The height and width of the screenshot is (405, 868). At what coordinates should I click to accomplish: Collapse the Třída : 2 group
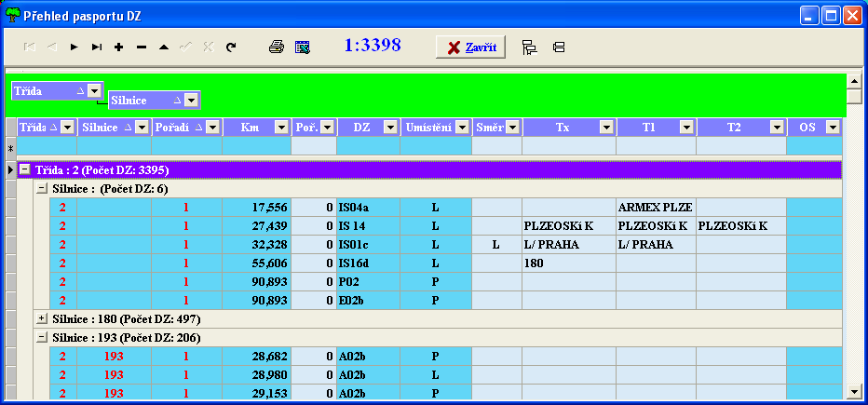coord(25,169)
